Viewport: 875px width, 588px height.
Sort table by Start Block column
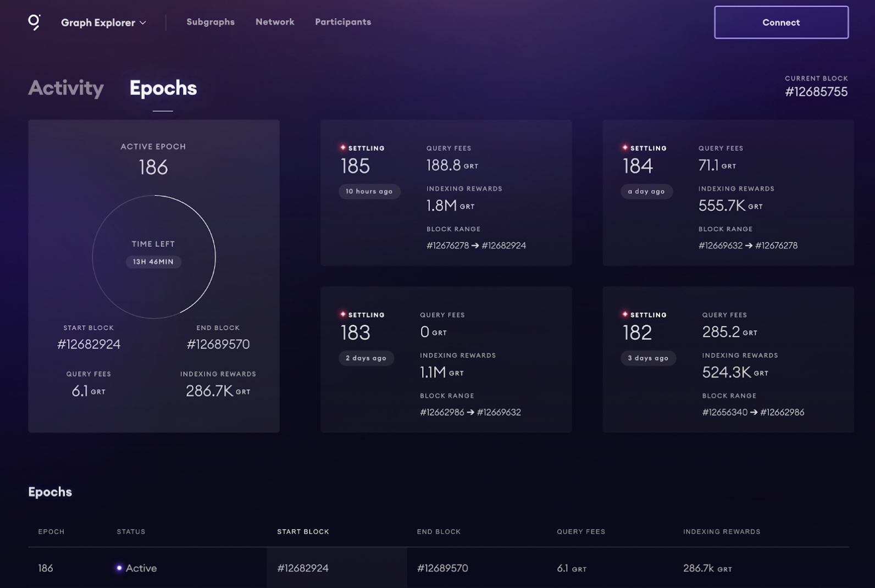pos(303,531)
